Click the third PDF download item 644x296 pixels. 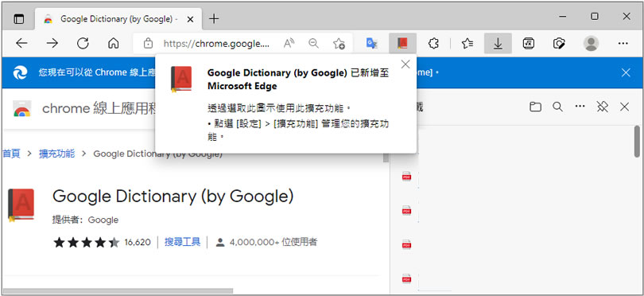(406, 245)
